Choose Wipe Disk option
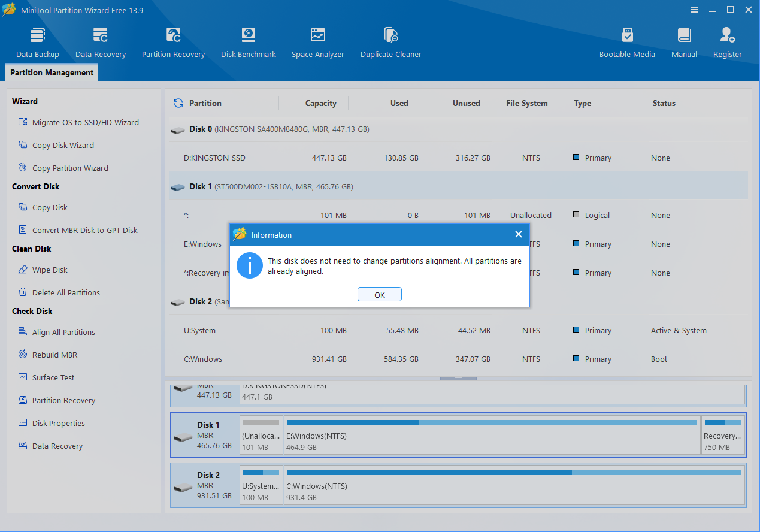 click(x=43, y=270)
